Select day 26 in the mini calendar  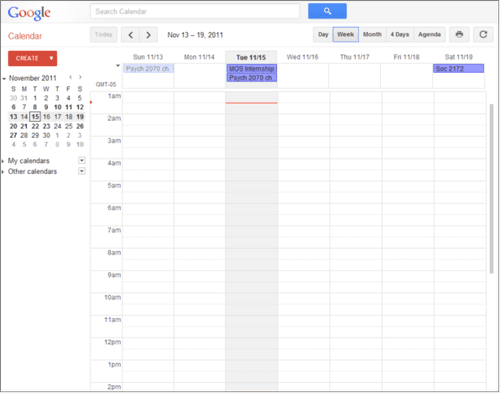(80, 126)
